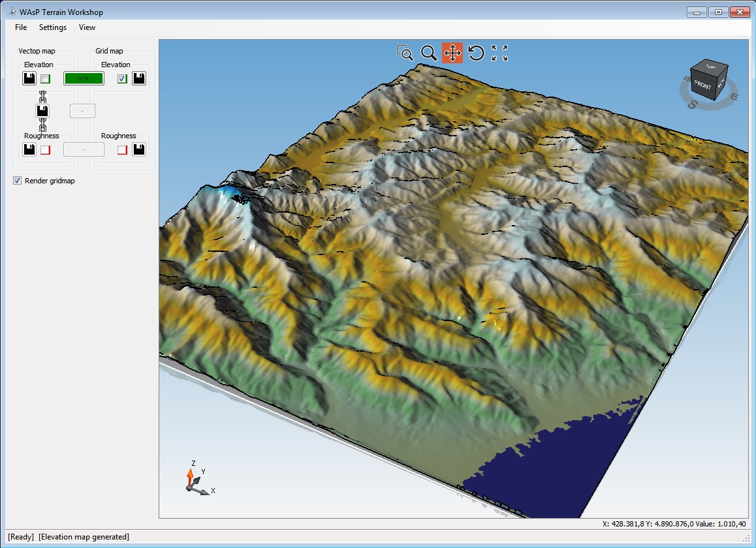Save the grid map roughness file
The height and width of the screenshot is (548, 756).
139,149
